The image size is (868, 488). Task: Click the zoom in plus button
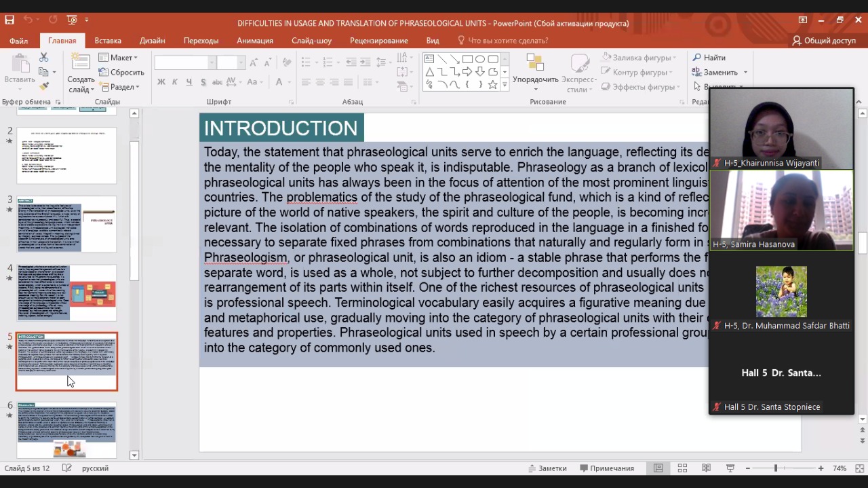point(821,468)
